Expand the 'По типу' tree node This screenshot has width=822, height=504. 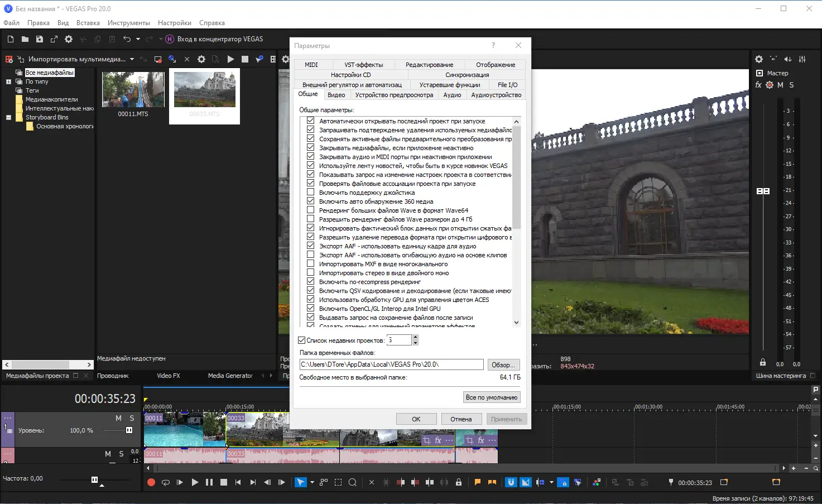pos(8,82)
